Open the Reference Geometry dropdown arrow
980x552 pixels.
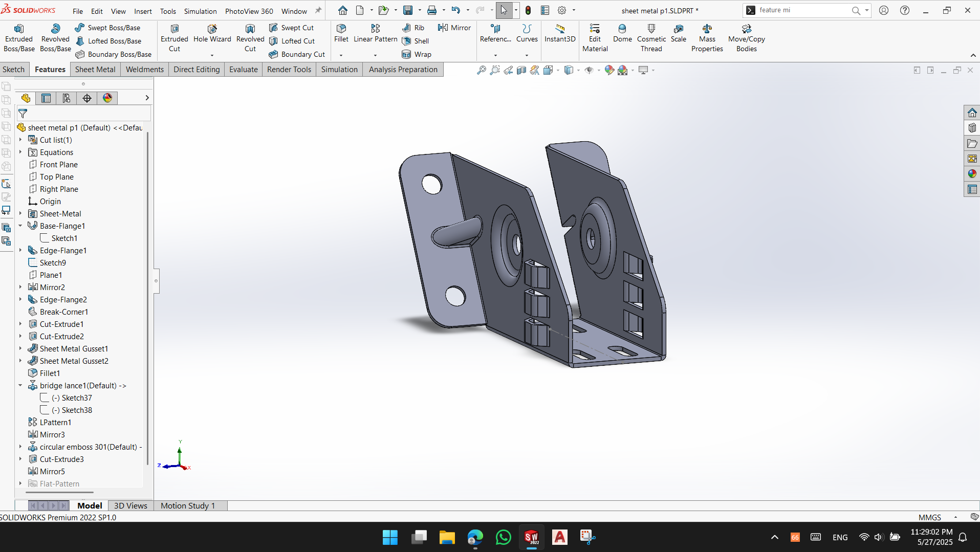pyautogui.click(x=495, y=55)
